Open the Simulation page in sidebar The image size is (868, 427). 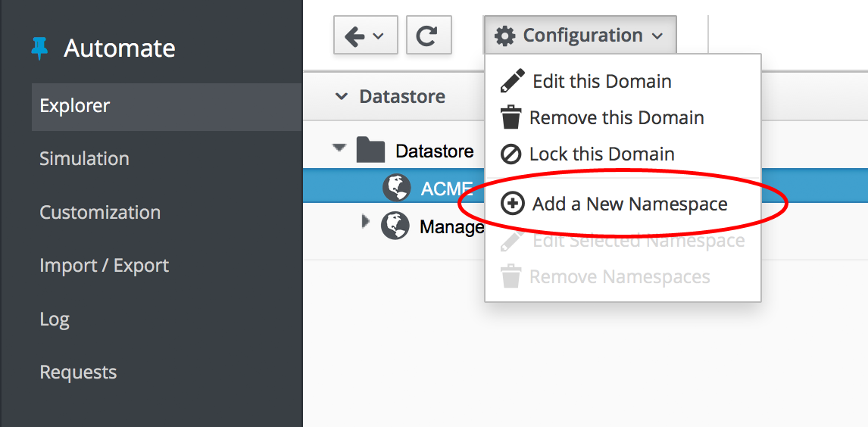click(84, 159)
